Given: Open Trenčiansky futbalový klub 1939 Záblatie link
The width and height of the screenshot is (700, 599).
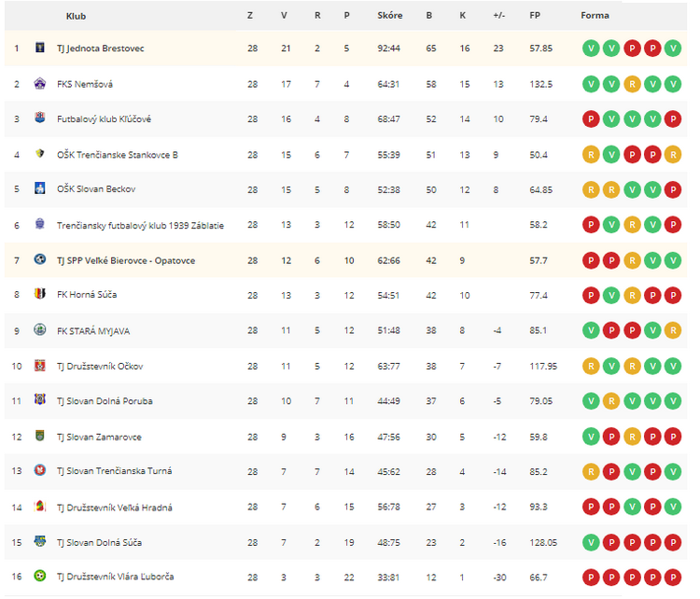Looking at the screenshot, I should [x=140, y=226].
